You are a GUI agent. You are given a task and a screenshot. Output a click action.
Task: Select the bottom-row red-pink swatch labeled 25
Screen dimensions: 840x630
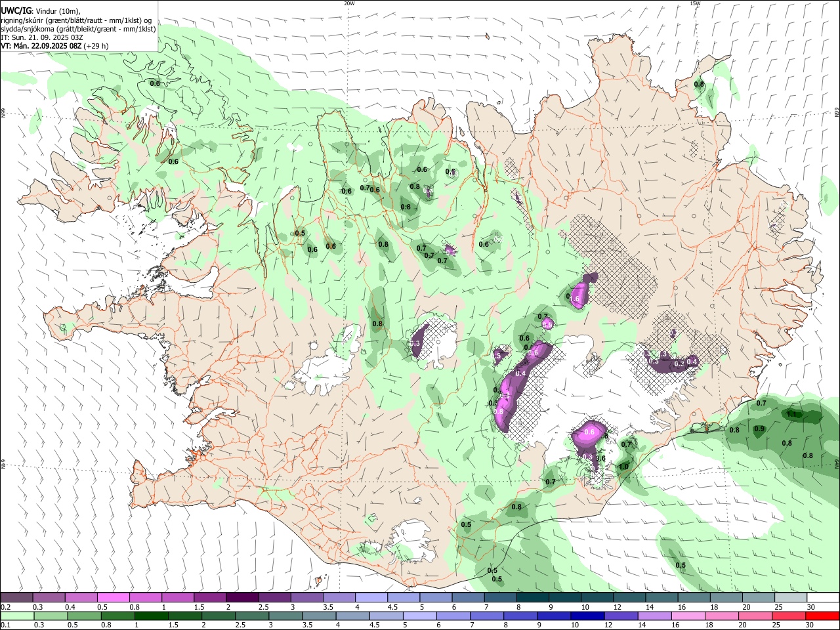(x=789, y=616)
